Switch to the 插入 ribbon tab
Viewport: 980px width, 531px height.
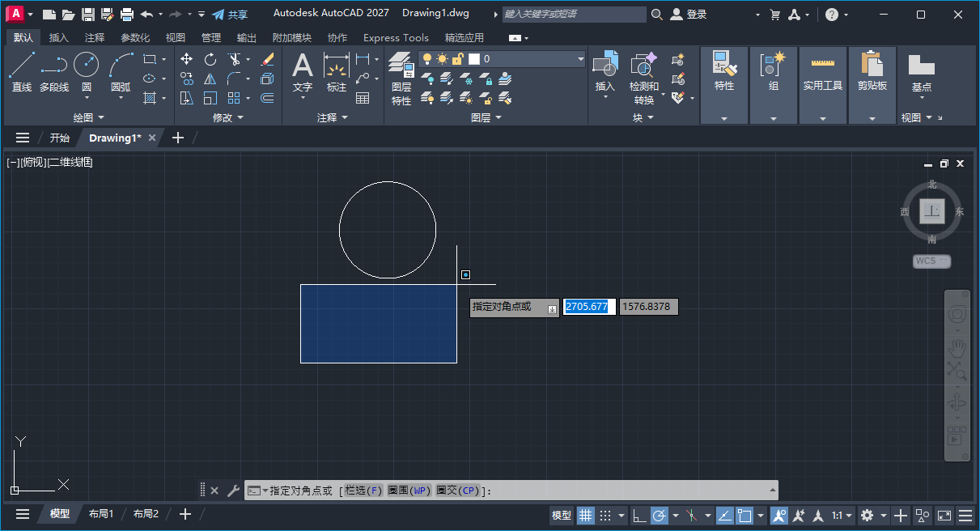59,37
